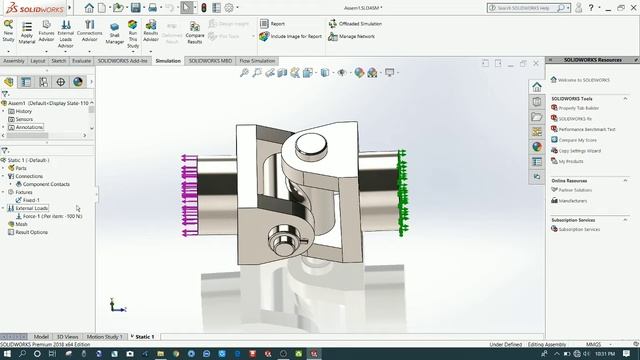This screenshot has height=360, width=640.
Task: Open Edit Appearance in view toolbar
Action: tap(359, 73)
